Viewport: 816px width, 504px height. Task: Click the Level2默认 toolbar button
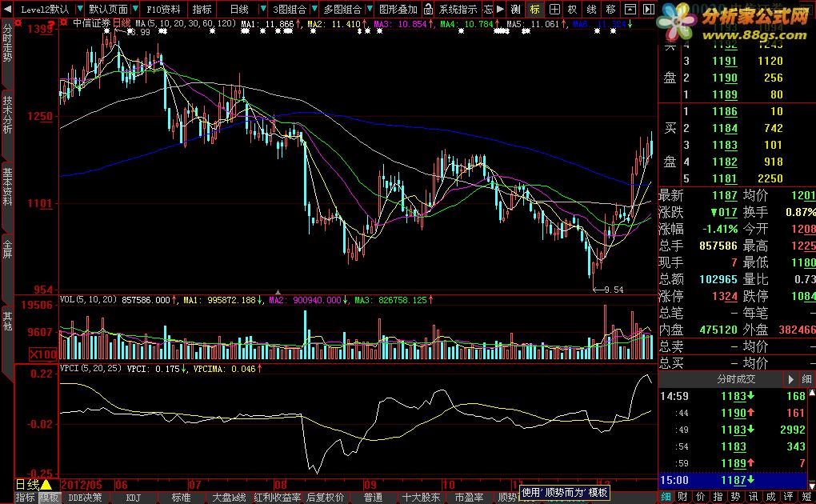pyautogui.click(x=44, y=9)
